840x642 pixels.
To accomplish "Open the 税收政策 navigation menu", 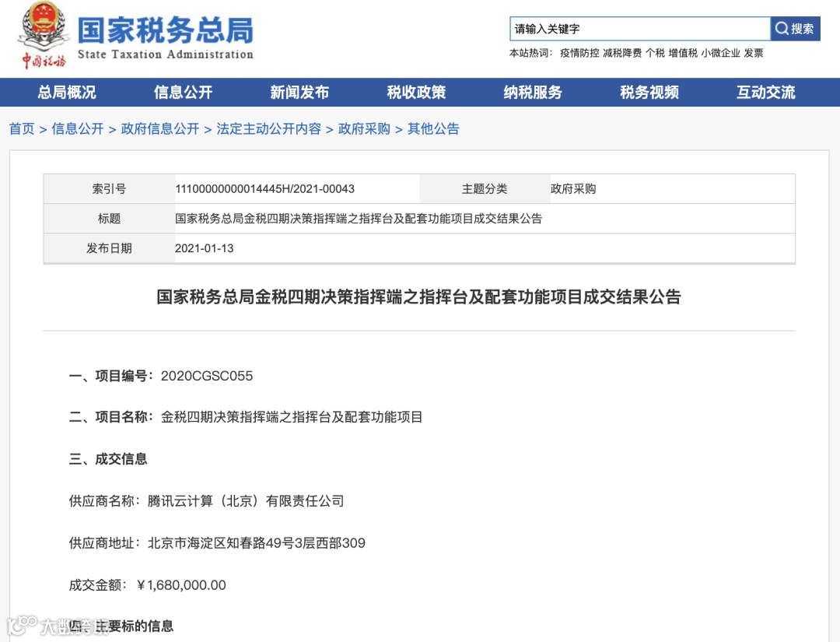I will (x=416, y=92).
